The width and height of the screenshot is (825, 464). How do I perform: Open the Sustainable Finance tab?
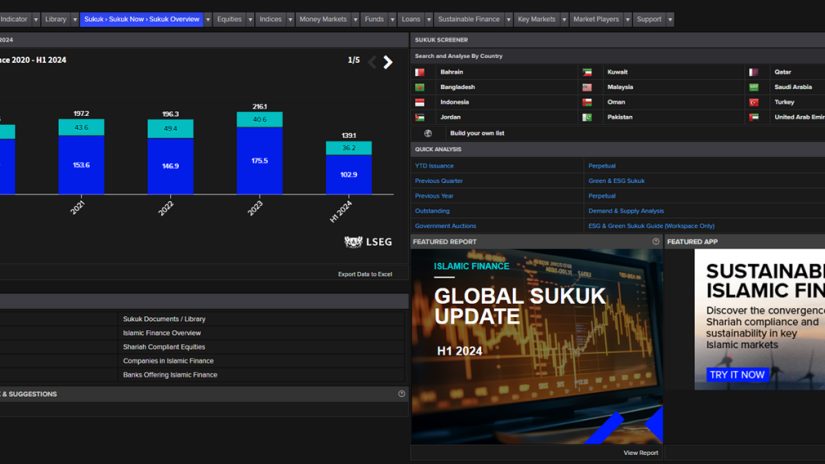tap(469, 19)
